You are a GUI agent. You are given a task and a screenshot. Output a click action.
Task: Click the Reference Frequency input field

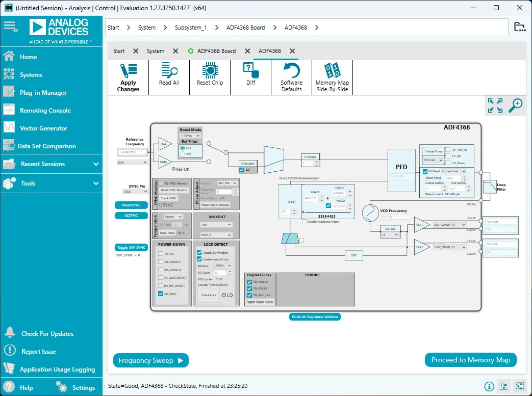click(132, 152)
